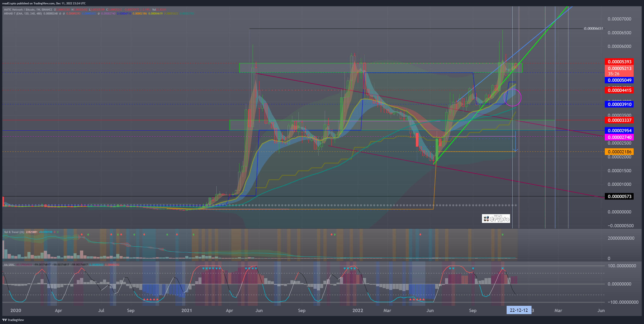Click the 0.00007000 price axis value
Image resolution: width=644 pixels, height=324 pixels.
619,19
